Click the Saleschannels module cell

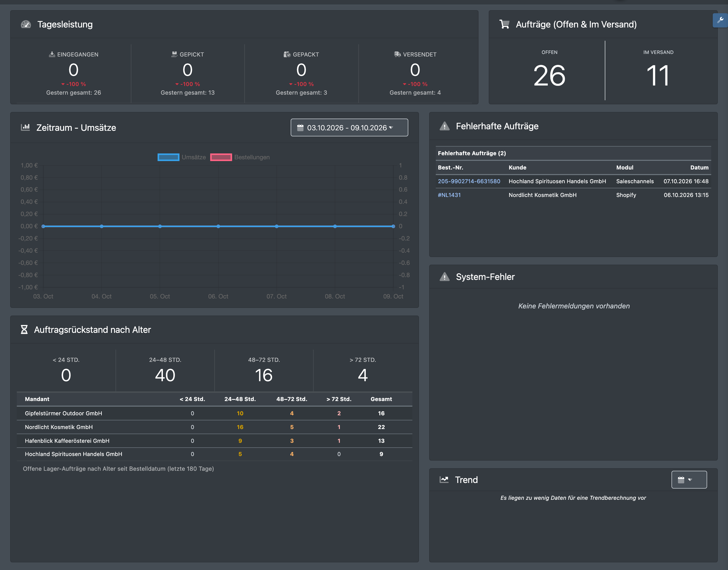point(635,181)
